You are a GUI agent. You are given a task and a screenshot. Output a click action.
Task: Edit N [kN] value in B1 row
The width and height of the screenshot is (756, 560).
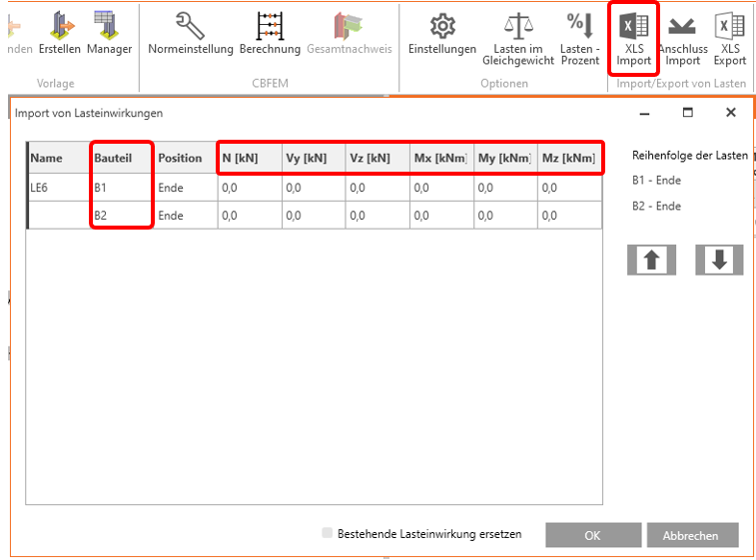pyautogui.click(x=250, y=188)
